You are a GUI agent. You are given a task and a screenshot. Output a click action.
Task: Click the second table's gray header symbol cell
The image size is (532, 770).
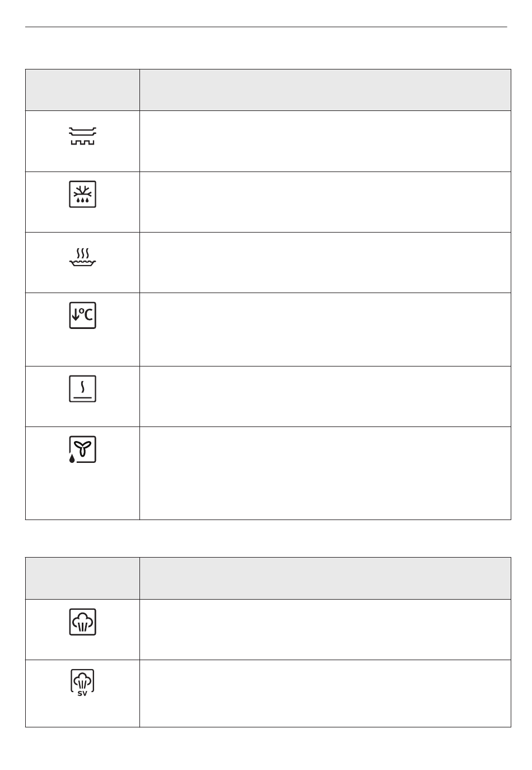point(82,578)
